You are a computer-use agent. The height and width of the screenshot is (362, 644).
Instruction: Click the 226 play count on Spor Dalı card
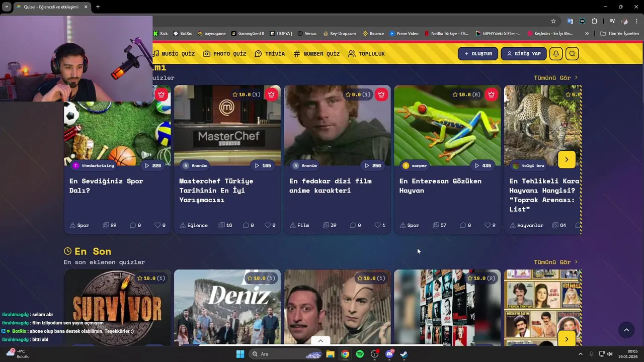[152, 165]
